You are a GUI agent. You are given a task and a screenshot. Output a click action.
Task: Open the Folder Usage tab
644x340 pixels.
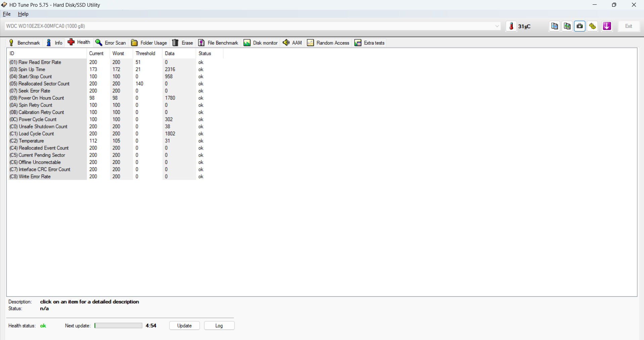[x=149, y=43]
